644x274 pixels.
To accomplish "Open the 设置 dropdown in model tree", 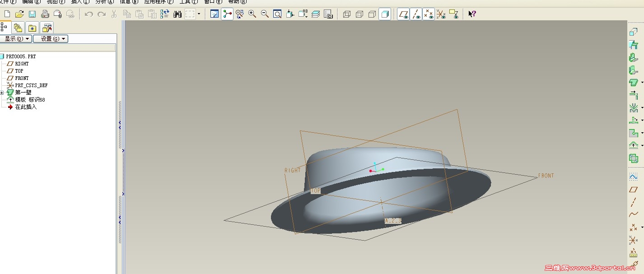I will point(50,39).
